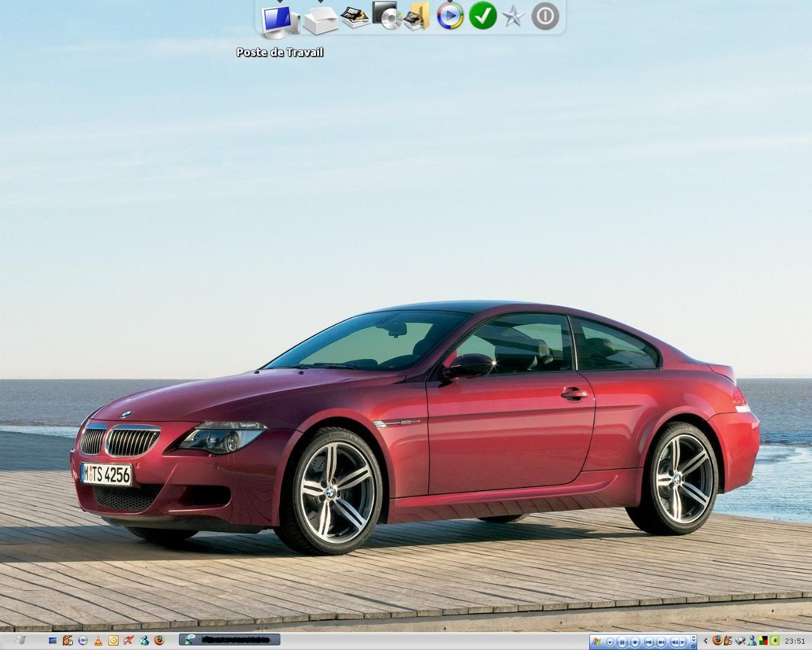Switch to the Messenger chat taskbar window
The image size is (812, 650).
coord(230,640)
